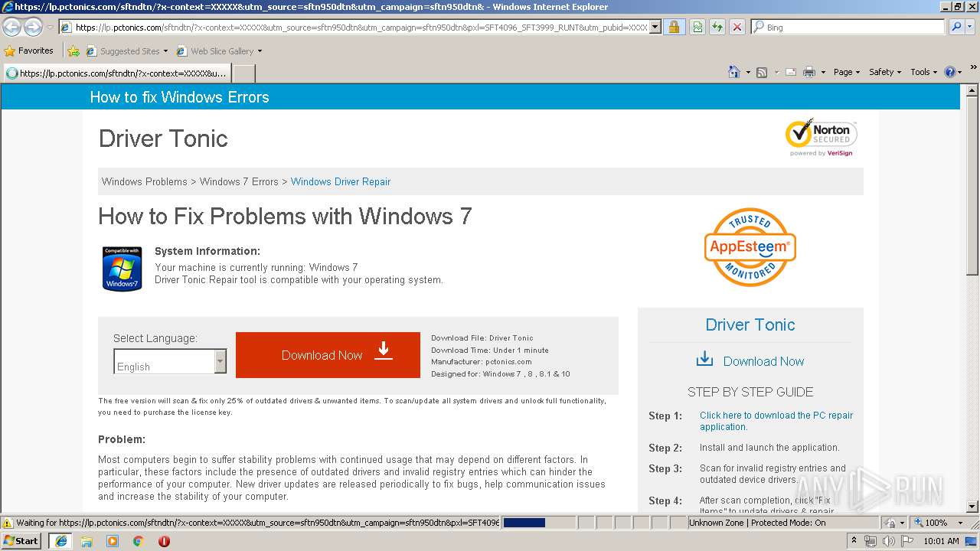Click the blue search magnifier button

point(956,27)
